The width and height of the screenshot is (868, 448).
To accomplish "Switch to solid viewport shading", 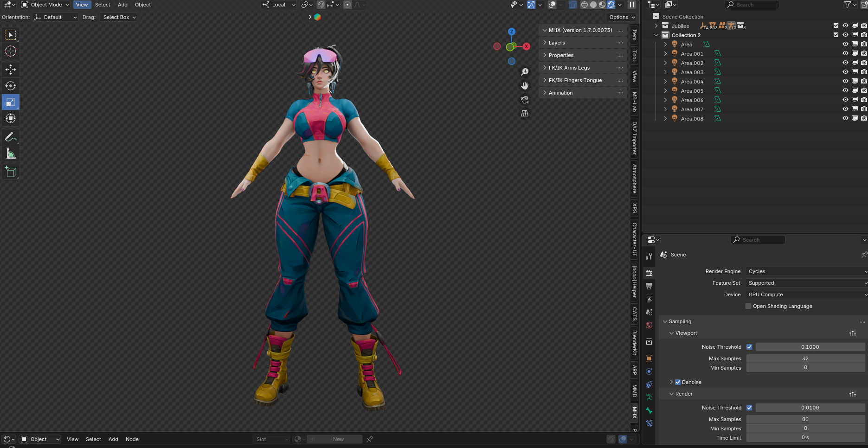I will [593, 5].
